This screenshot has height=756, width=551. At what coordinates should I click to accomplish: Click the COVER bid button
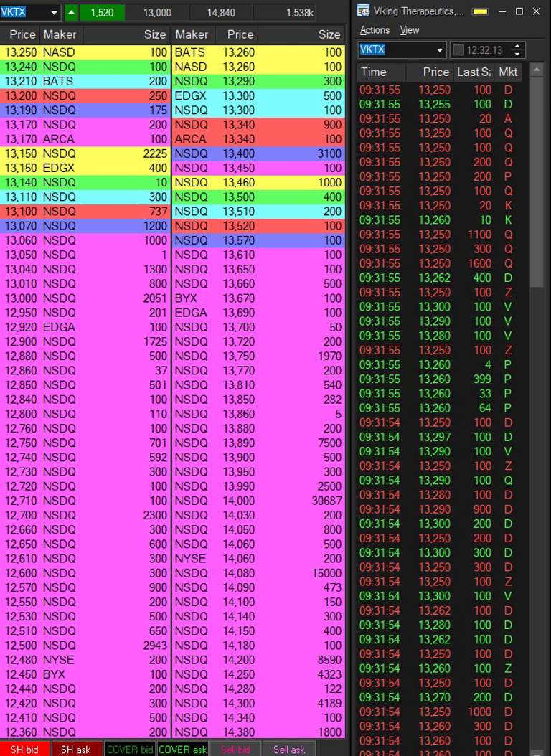click(x=130, y=750)
